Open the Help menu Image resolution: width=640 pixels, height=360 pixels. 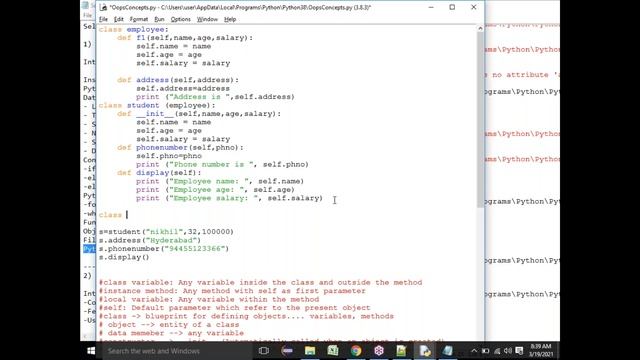pos(230,19)
